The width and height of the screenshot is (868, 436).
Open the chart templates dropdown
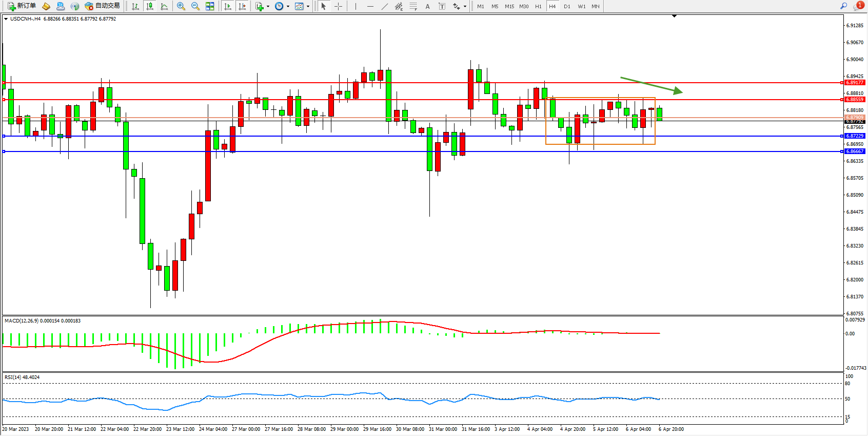click(x=308, y=7)
